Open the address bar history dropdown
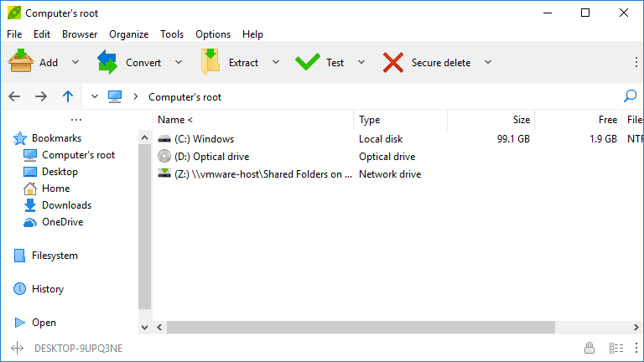This screenshot has width=644, height=362. pos(94,96)
